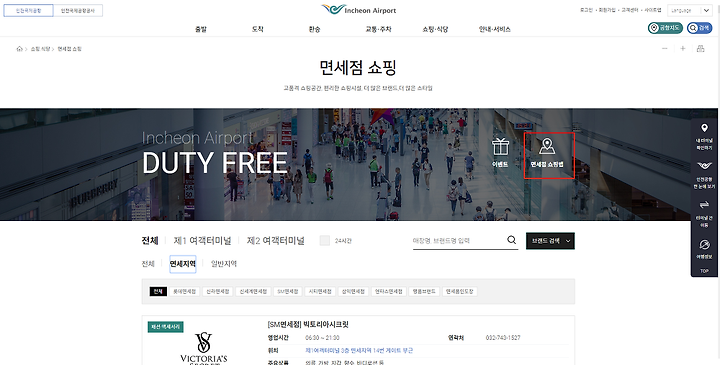Open 여행정보 compass icon in side panel
Image resolution: width=720 pixels, height=365 pixels.
(x=704, y=244)
